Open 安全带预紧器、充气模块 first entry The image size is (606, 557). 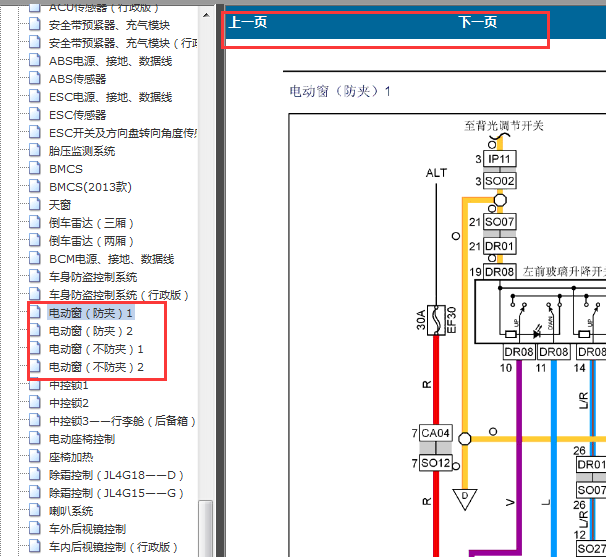tap(109, 25)
